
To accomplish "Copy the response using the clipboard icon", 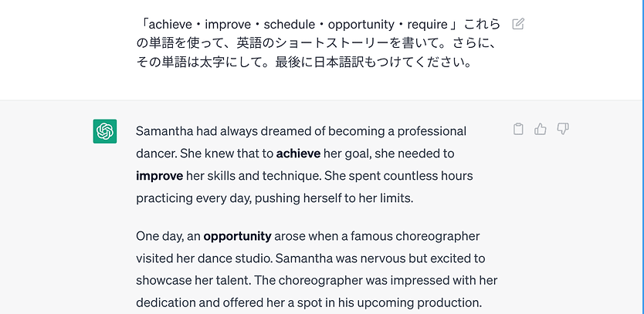I will pos(518,129).
